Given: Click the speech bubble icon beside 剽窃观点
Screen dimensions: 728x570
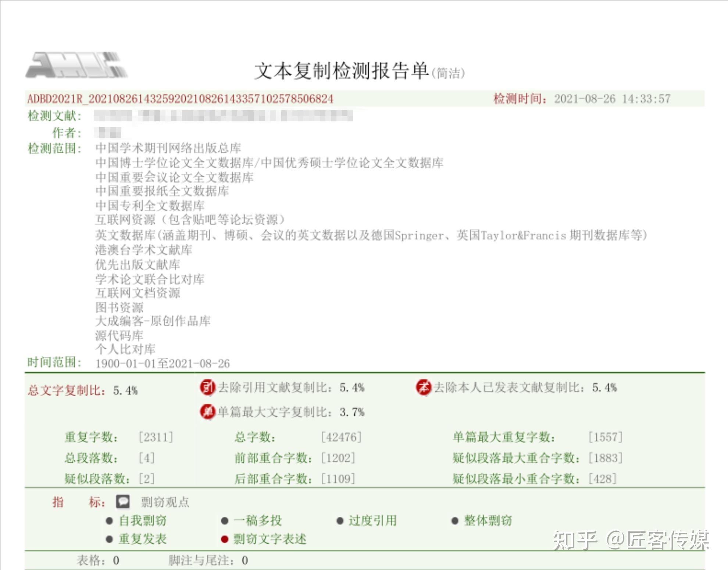Looking at the screenshot, I should tap(123, 502).
